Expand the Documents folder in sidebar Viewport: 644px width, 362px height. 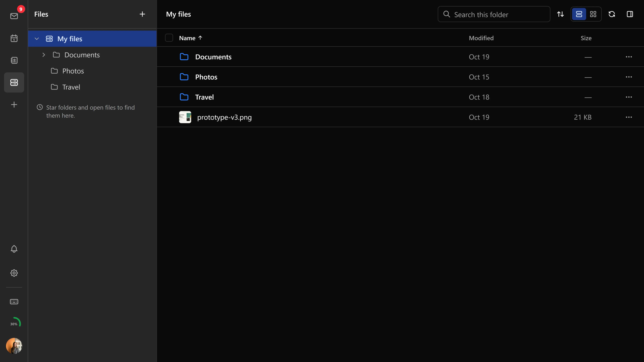coord(43,55)
